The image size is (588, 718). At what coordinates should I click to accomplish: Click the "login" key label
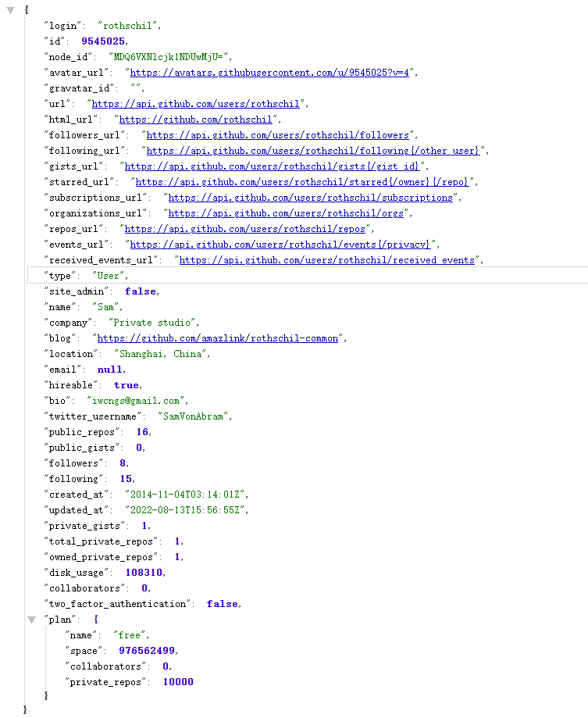pyautogui.click(x=62, y=26)
